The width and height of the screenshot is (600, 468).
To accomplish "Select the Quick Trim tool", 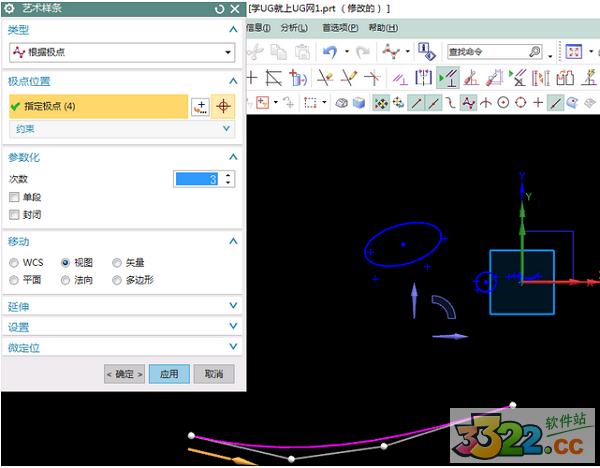I will (325, 78).
